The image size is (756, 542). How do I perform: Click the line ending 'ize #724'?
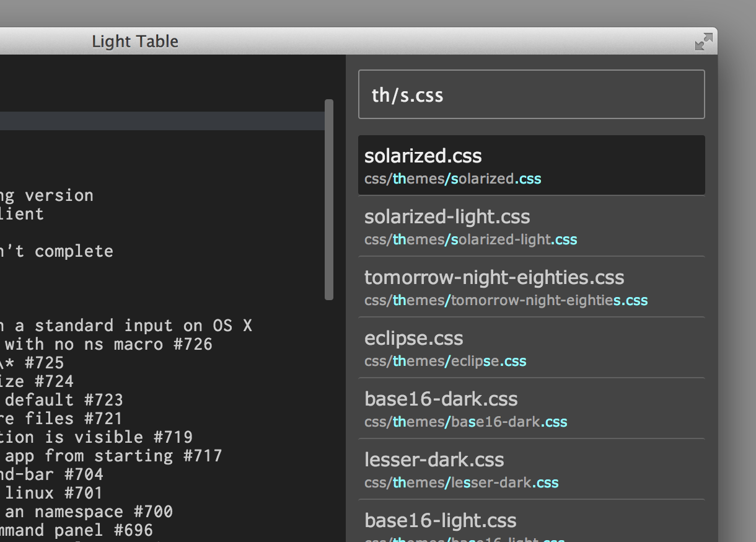[x=37, y=381]
